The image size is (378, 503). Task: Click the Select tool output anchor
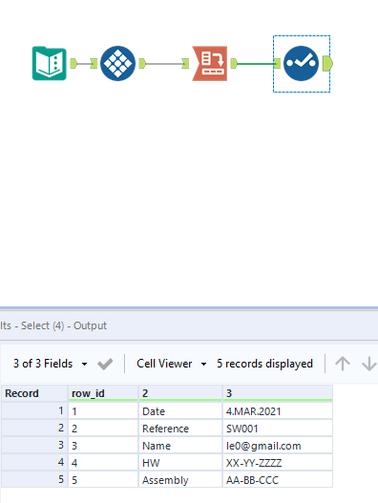[328, 63]
